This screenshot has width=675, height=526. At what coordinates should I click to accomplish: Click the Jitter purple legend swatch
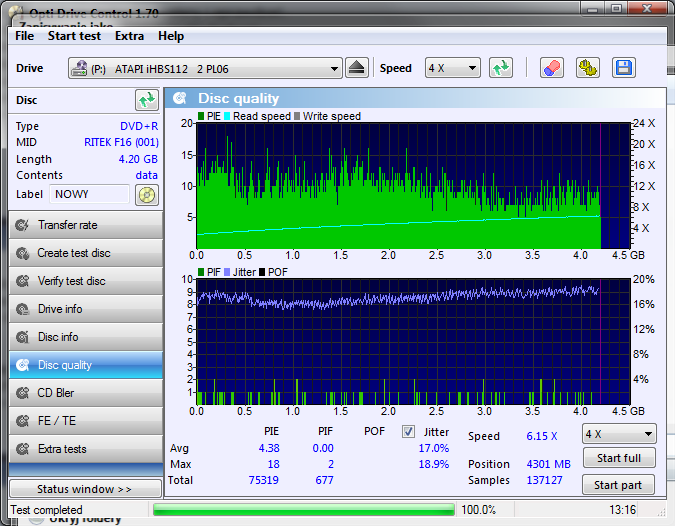(x=227, y=272)
